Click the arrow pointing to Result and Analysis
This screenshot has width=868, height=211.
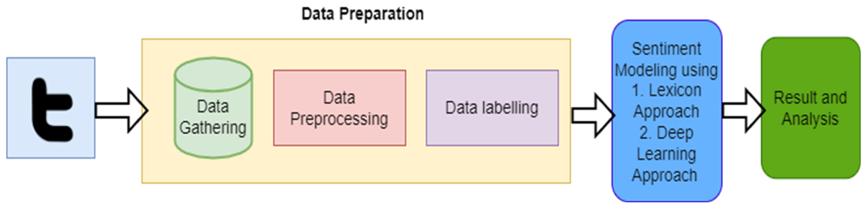743,110
